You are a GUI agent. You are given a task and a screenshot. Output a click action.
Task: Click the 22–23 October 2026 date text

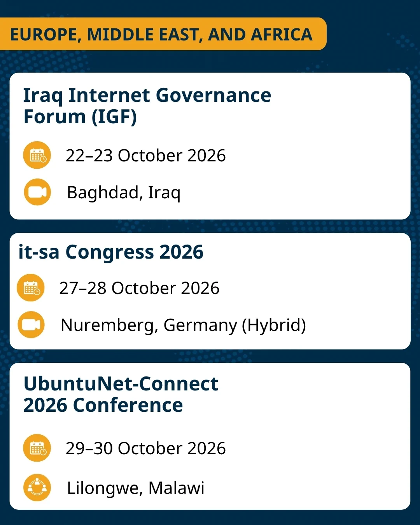[x=145, y=156]
